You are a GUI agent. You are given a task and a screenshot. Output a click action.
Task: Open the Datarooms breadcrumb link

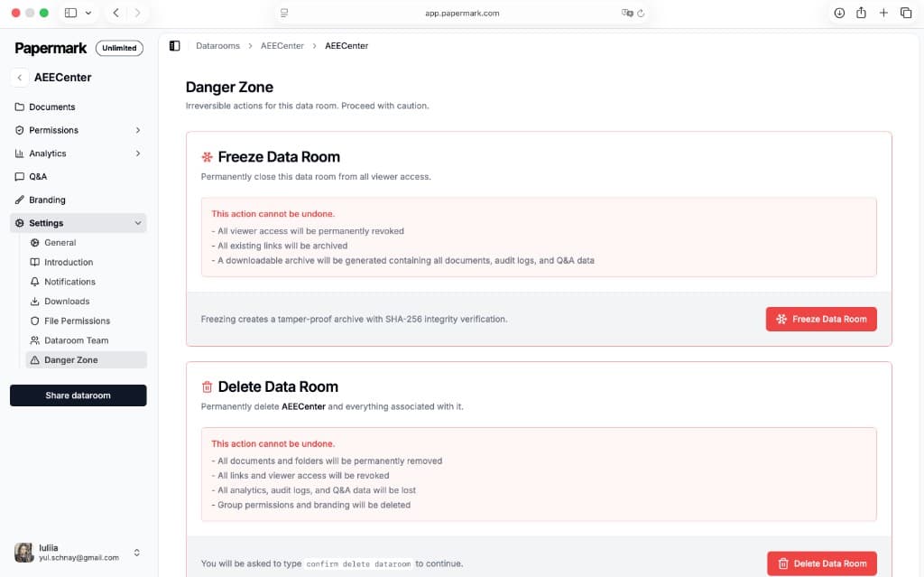point(218,46)
